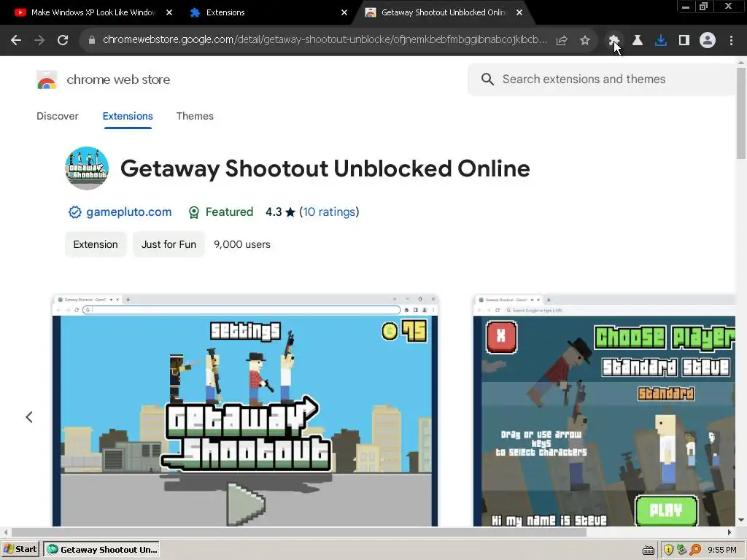Click the Getaway Shootout Unblocked Online heading
The height and width of the screenshot is (560, 747).
[325, 168]
